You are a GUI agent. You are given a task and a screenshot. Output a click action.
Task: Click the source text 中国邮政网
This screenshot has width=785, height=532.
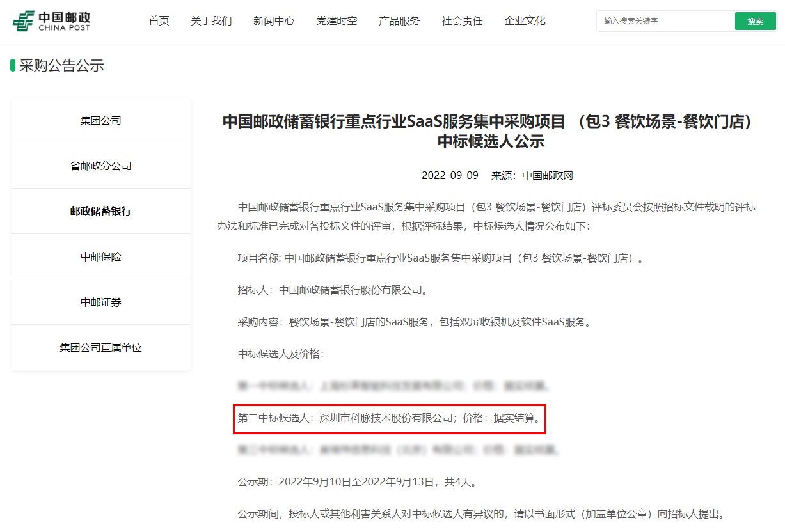tap(548, 175)
